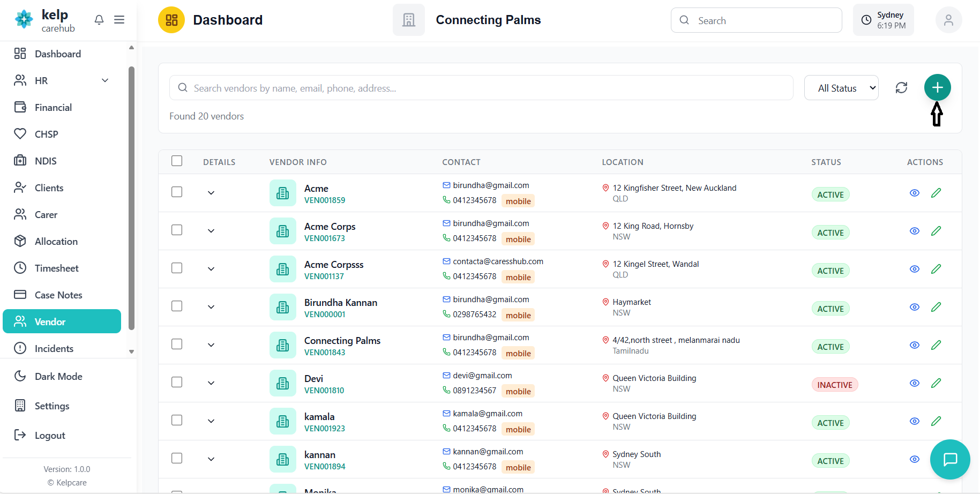Click the Logout button
980x494 pixels.
[50, 435]
